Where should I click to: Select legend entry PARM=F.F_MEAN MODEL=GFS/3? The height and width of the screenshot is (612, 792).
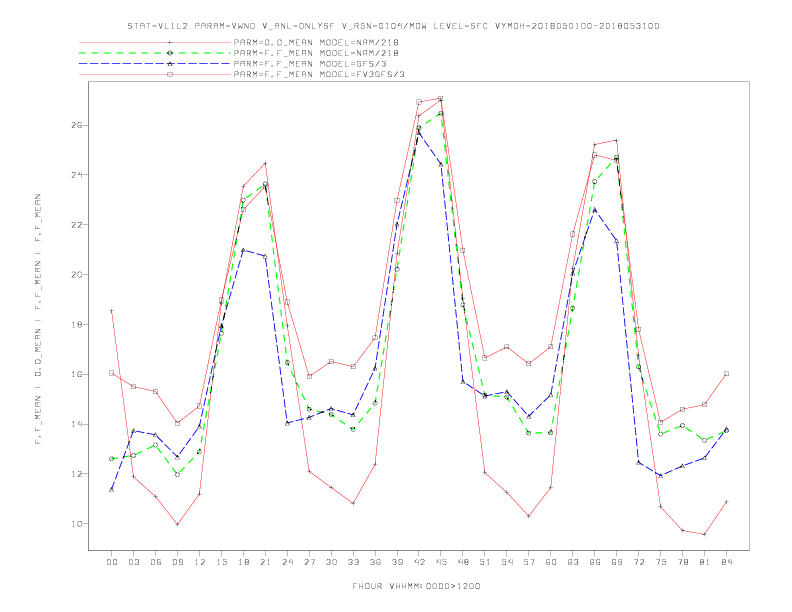click(310, 64)
